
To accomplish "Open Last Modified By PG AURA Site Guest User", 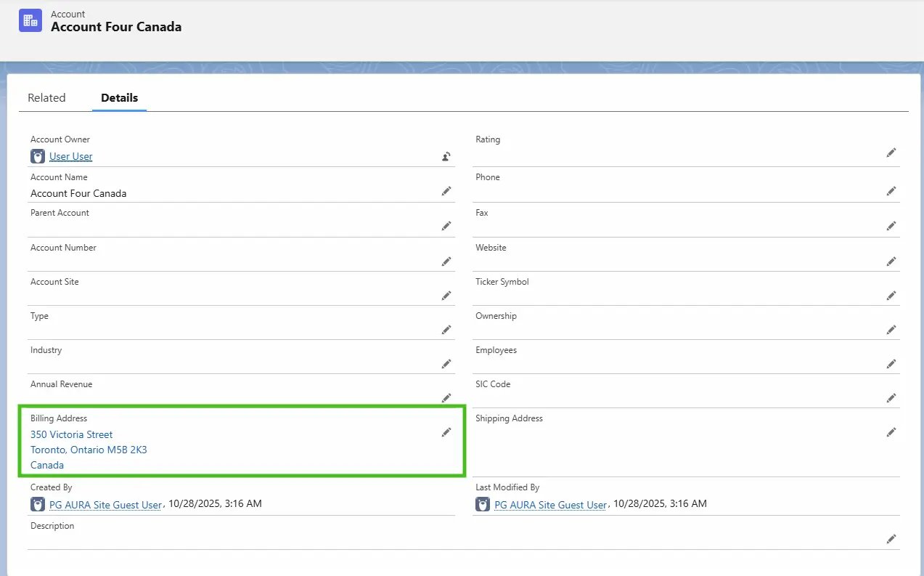I will click(x=550, y=505).
